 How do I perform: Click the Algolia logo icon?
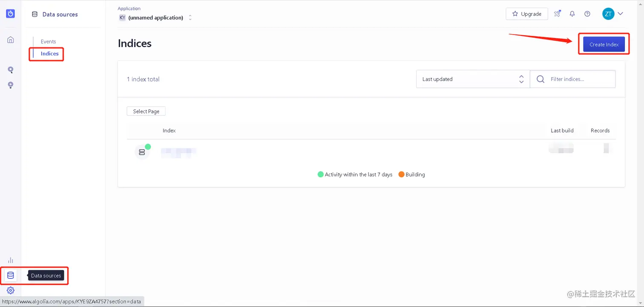coord(11,14)
